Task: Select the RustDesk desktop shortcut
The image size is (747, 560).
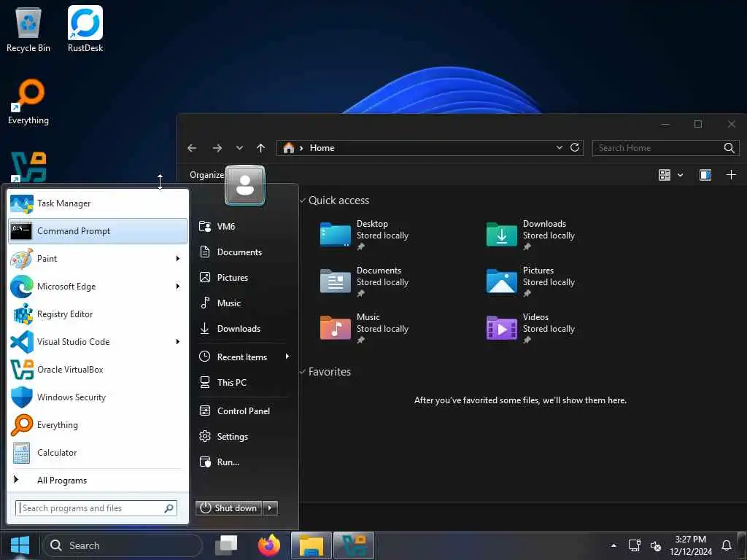Action: click(x=85, y=29)
